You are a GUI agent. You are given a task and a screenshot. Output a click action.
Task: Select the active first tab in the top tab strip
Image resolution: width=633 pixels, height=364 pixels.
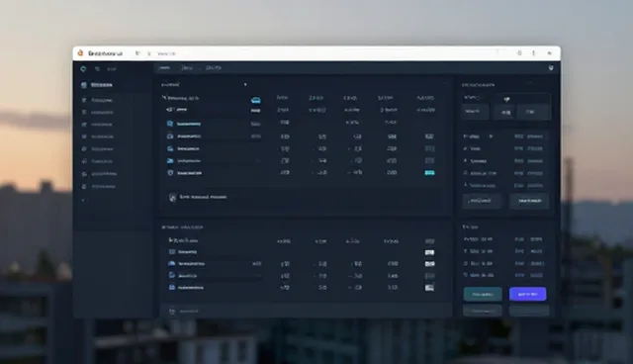[165, 68]
